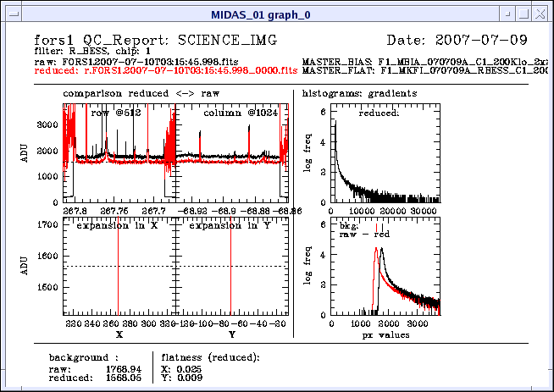This screenshot has width=554, height=392.
Task: Click the flatness (reduced) X value
Action: [190, 370]
